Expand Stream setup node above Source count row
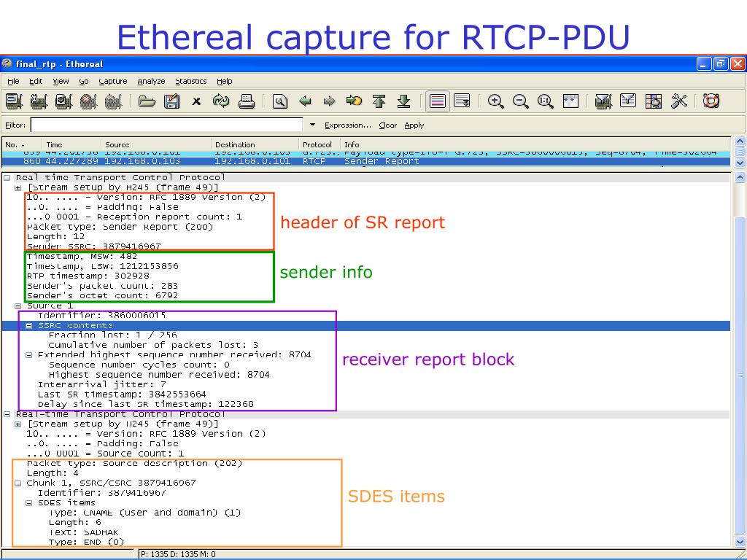 pos(18,424)
